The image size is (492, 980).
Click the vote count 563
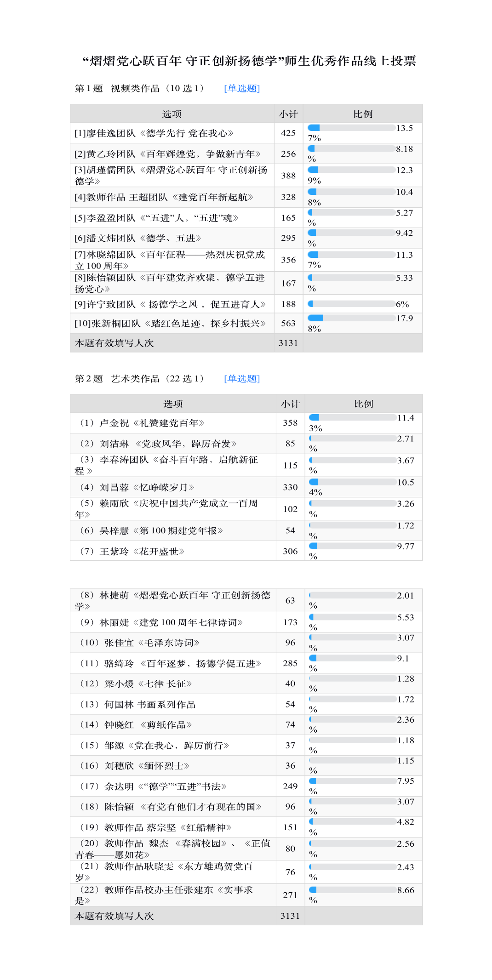(288, 323)
